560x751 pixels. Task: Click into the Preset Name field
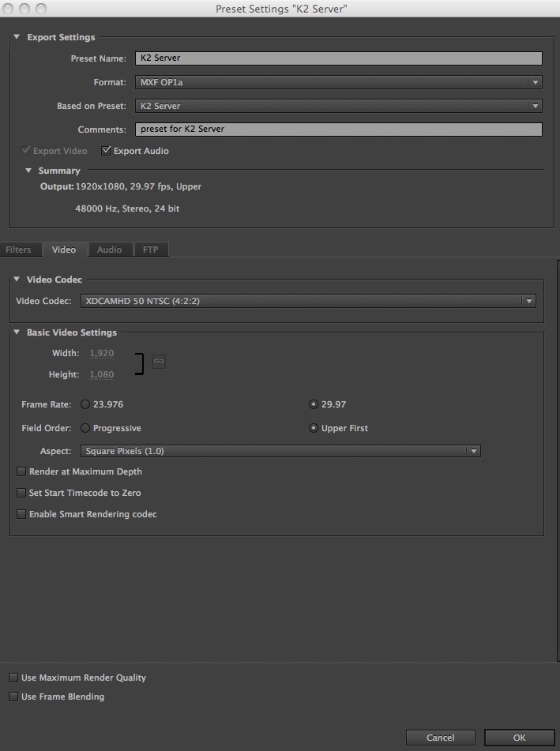click(338, 58)
